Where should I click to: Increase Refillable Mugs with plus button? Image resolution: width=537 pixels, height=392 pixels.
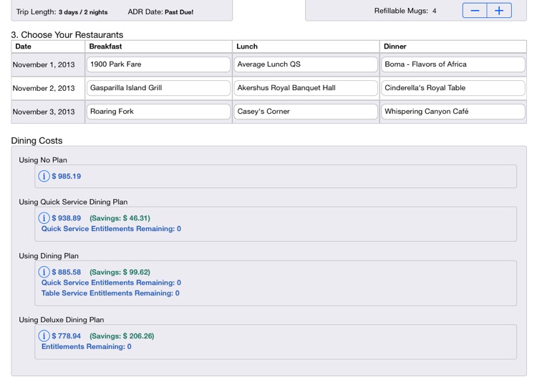coord(499,11)
